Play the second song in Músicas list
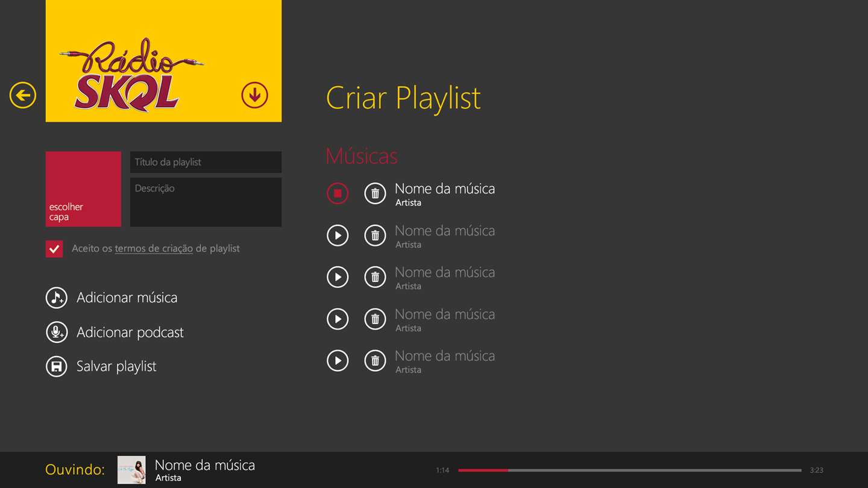This screenshot has width=868, height=488. (x=338, y=236)
